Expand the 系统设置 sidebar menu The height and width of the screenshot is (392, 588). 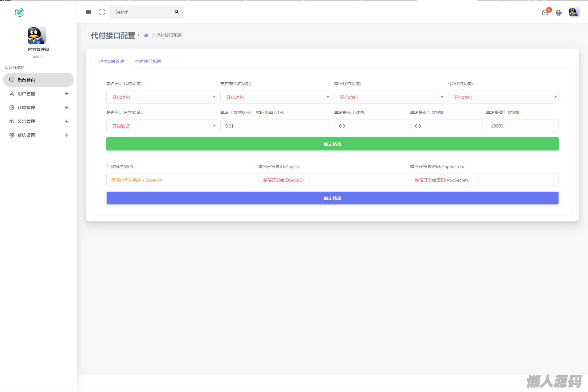(38, 135)
